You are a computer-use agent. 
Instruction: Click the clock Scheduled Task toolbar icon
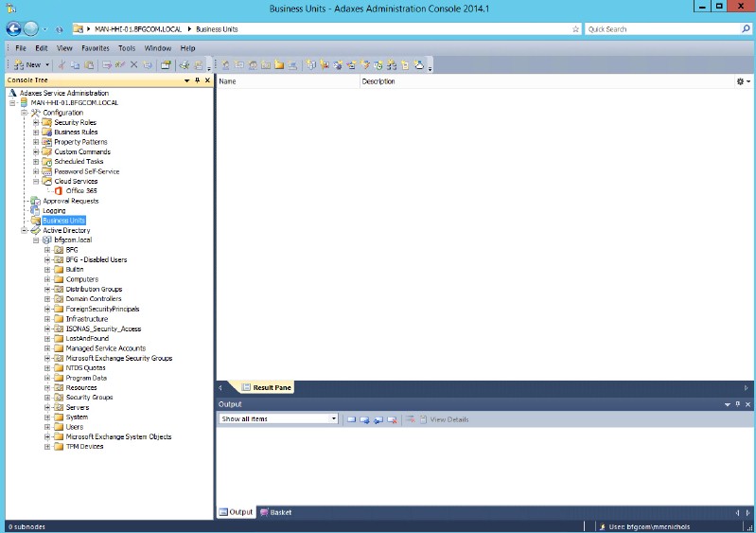point(378,64)
